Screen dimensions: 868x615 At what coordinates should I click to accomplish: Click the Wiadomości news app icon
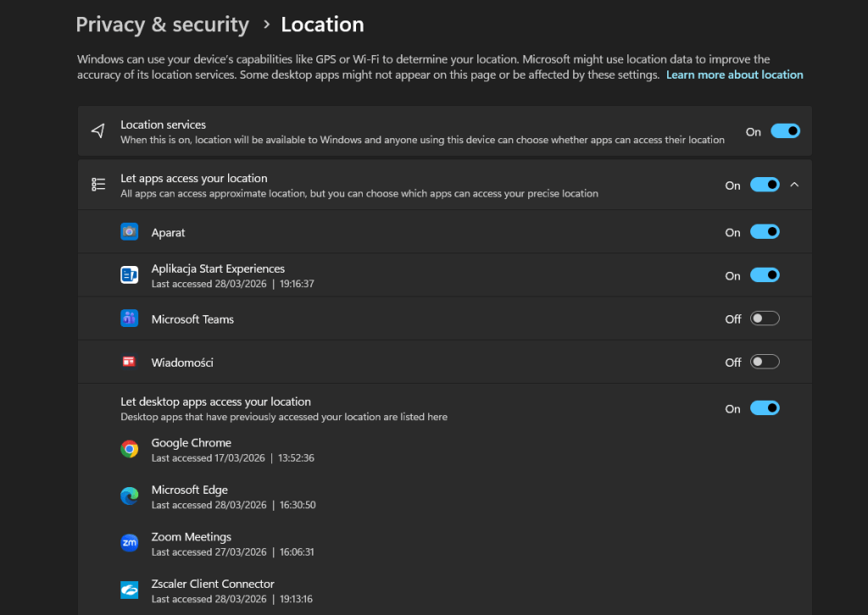[x=129, y=363]
